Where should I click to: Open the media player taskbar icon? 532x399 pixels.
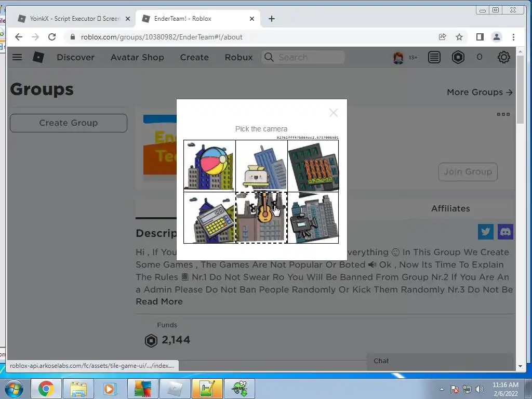110,389
